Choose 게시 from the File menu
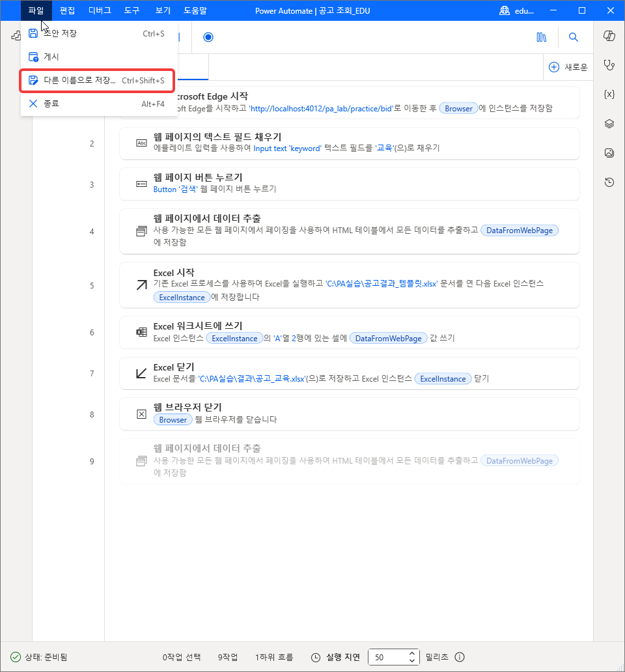625x672 pixels. coord(98,57)
